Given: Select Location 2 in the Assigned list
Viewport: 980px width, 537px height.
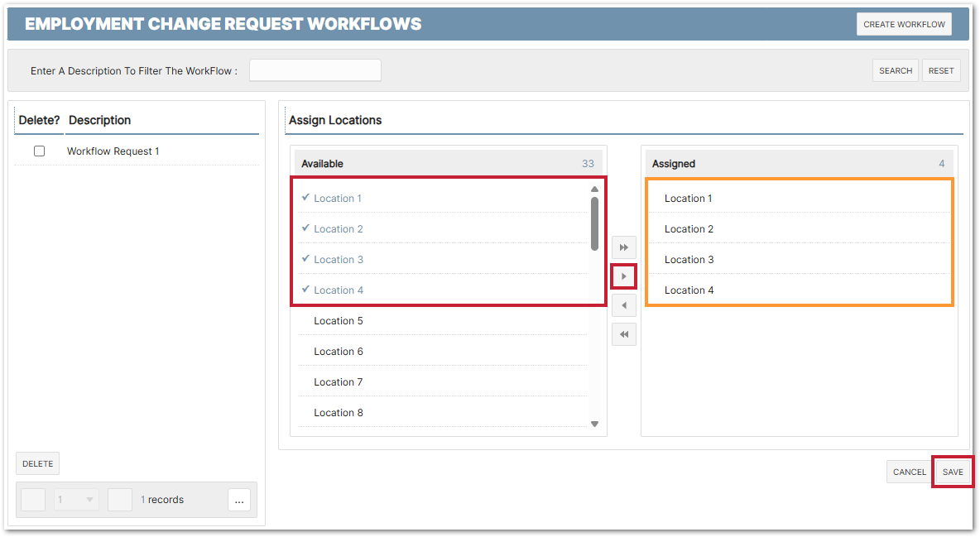Looking at the screenshot, I should pyautogui.click(x=689, y=229).
